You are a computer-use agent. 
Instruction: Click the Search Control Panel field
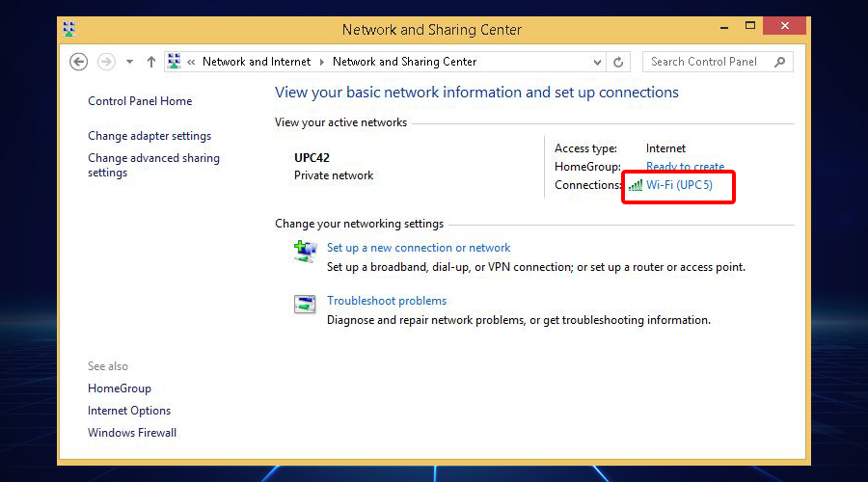point(718,62)
